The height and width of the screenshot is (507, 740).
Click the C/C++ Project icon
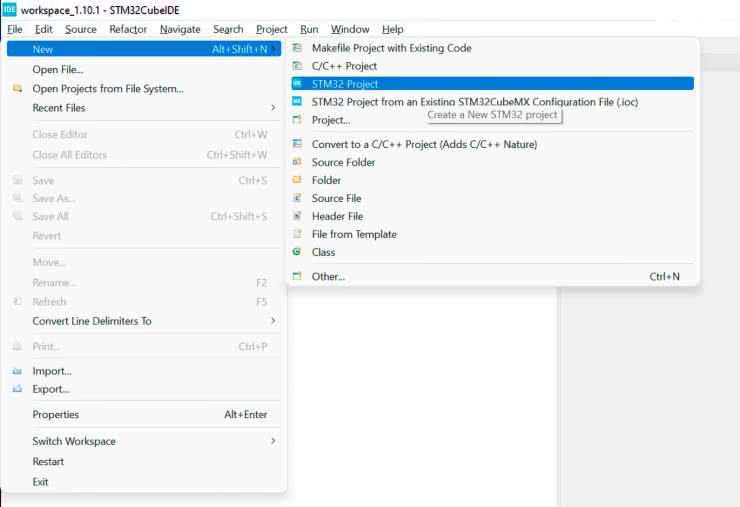[297, 66]
